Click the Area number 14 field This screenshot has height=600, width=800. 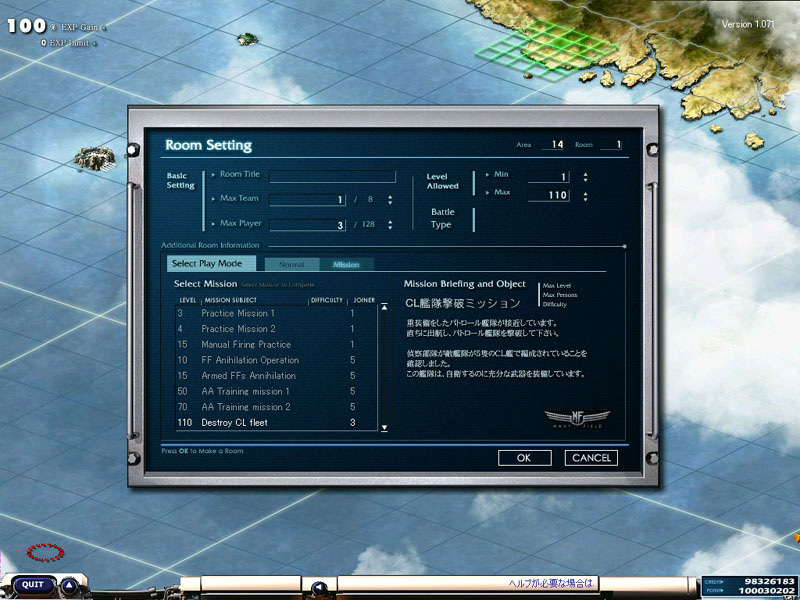(x=552, y=144)
